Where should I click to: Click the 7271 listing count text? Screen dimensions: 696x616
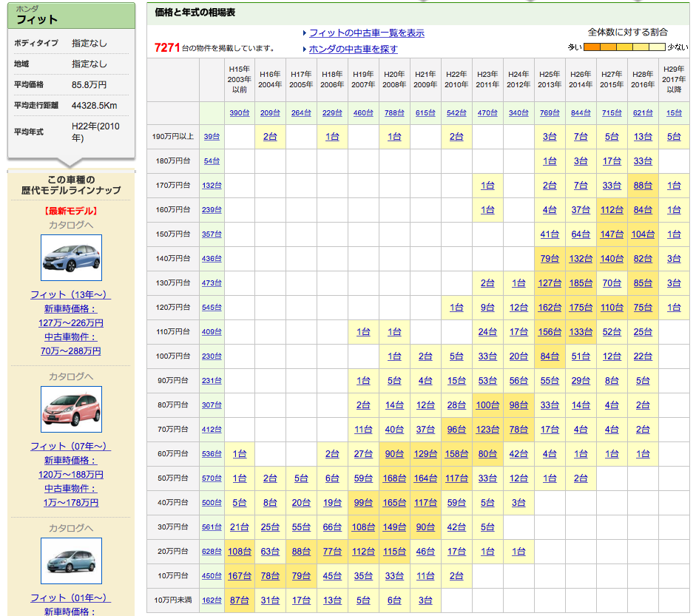point(167,47)
